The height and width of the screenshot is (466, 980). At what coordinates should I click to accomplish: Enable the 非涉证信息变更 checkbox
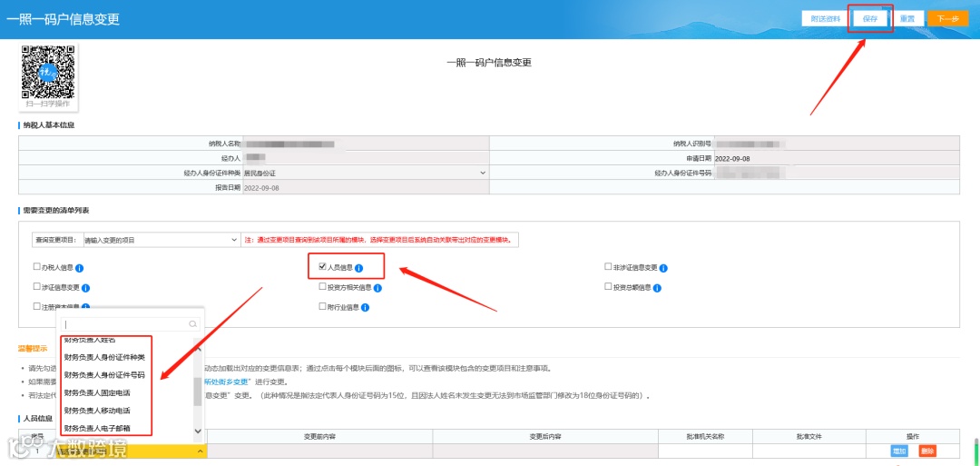(608, 267)
